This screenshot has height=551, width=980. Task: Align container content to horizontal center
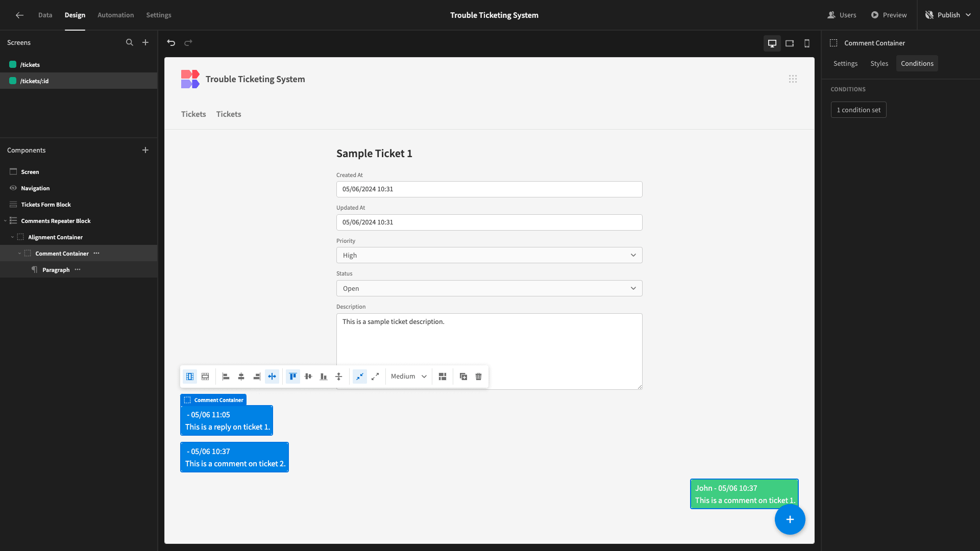(241, 377)
